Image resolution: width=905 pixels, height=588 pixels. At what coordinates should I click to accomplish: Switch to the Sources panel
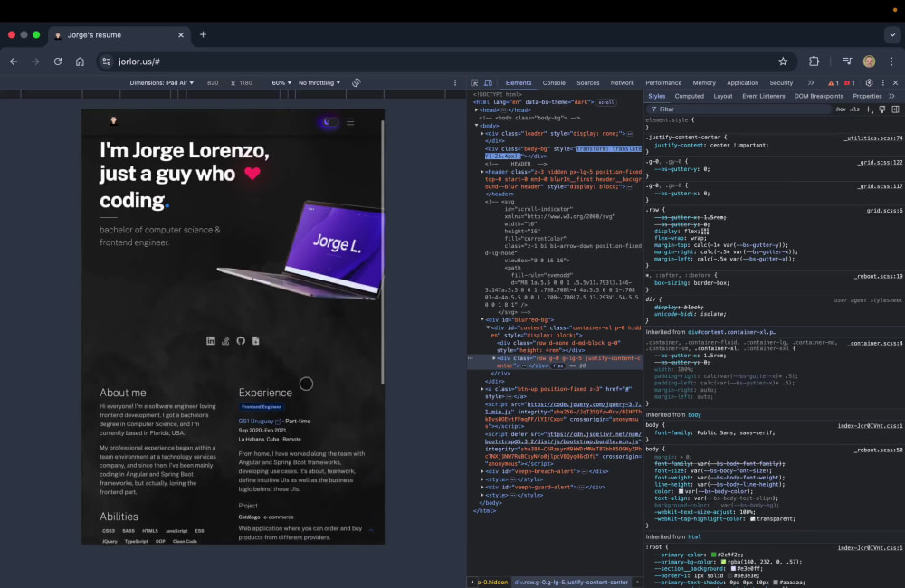tap(588, 83)
